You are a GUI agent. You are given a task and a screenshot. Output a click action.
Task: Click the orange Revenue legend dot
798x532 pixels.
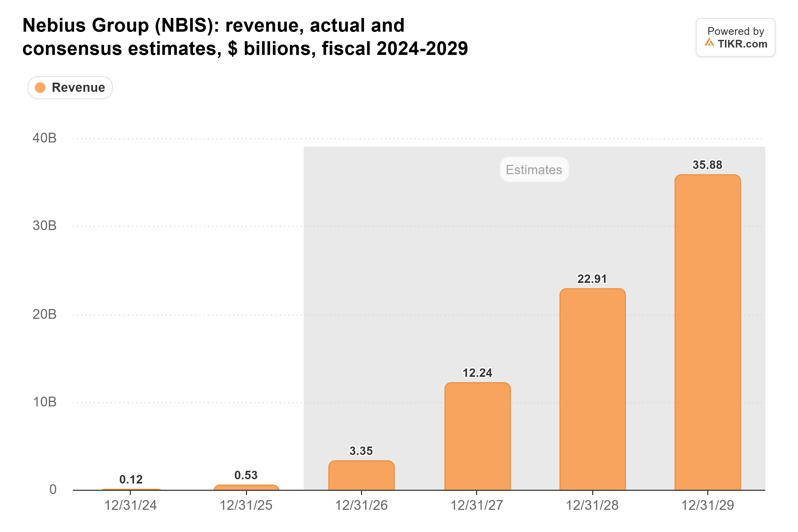(x=40, y=88)
